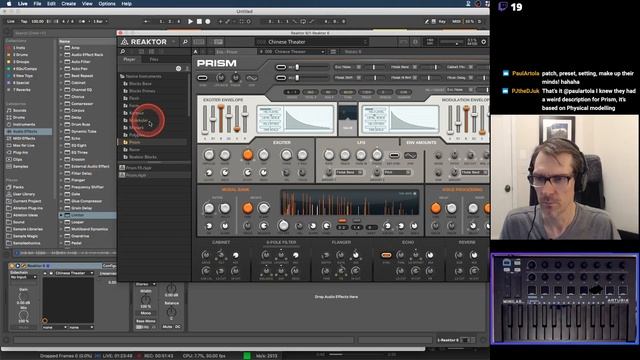Click the round settings icon above Native Instruments list

point(178,68)
